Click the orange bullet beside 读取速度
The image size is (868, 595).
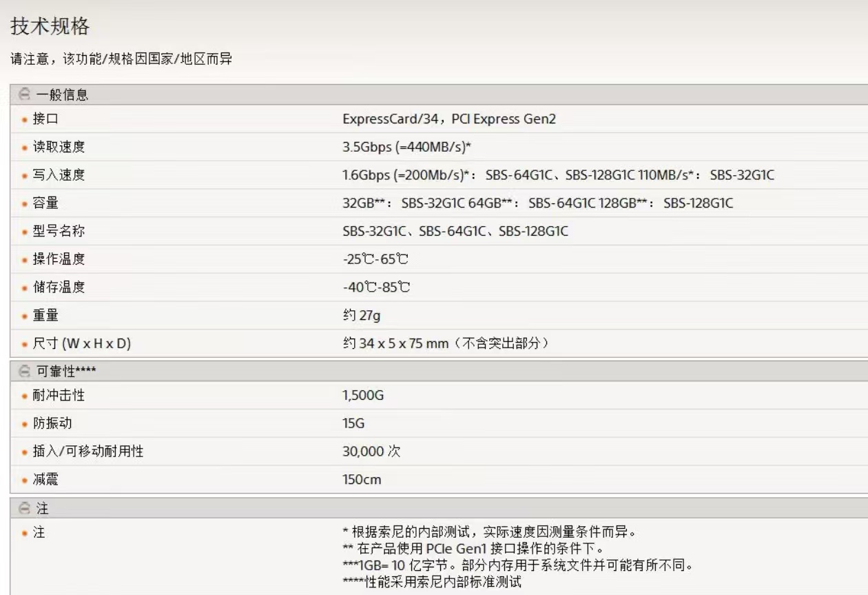tap(25, 148)
